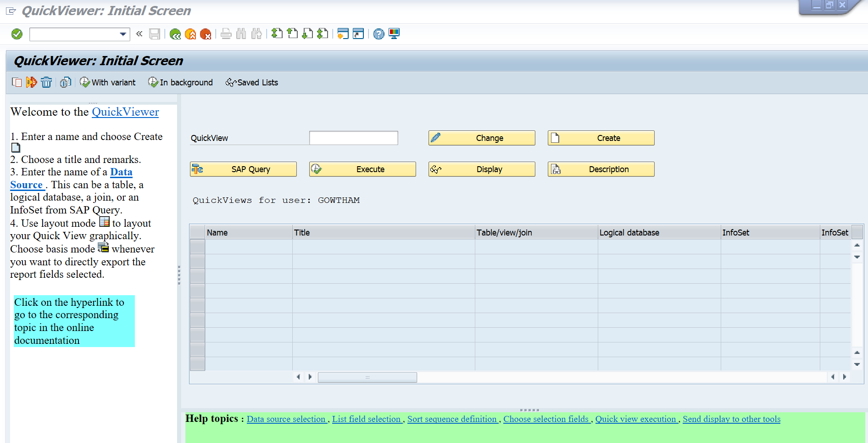
Task: Click the yellow Exit icon
Action: tap(190, 34)
